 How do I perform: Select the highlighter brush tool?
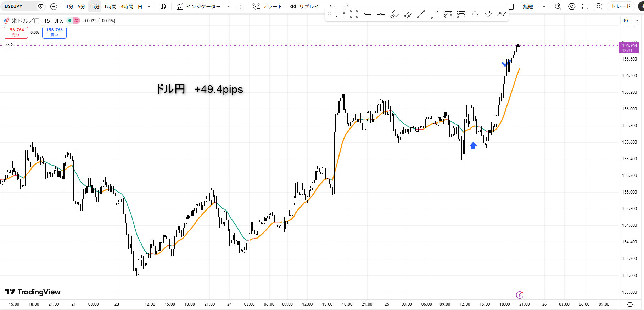click(394, 14)
